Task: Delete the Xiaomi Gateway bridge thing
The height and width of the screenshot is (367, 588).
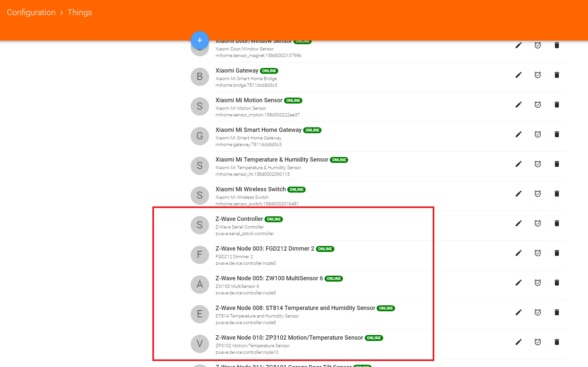Action: pyautogui.click(x=557, y=75)
